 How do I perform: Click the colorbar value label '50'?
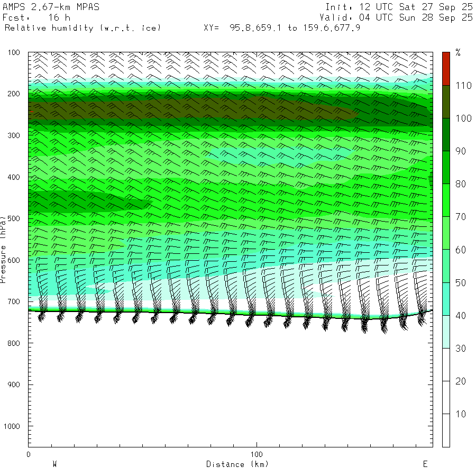tap(461, 282)
